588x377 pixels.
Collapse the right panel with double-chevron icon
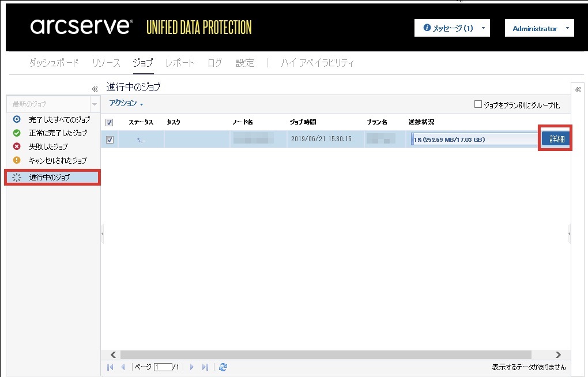[x=578, y=89]
